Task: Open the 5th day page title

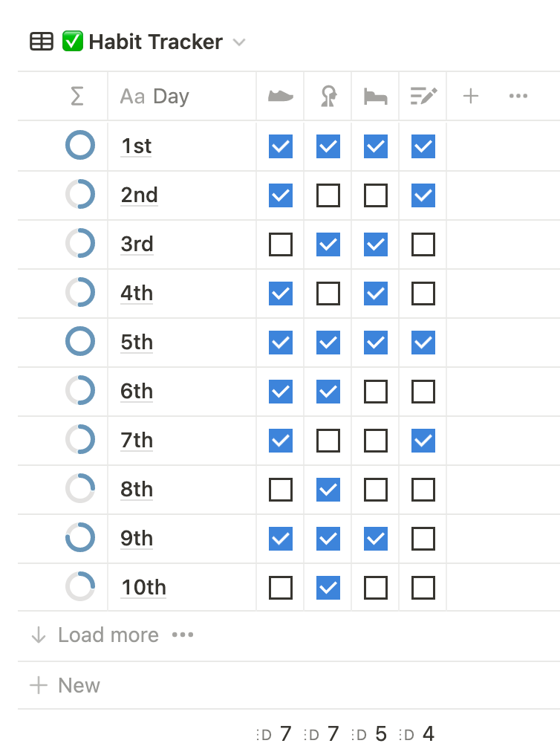Action: click(137, 343)
